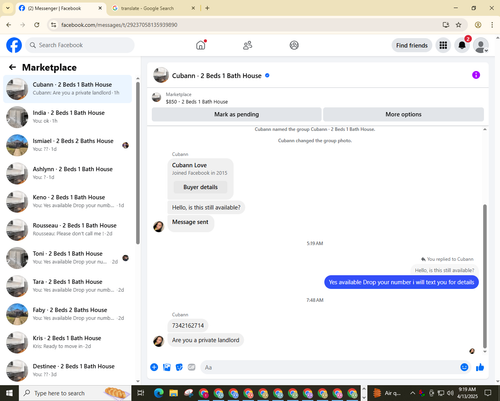Click the Windows Start button

(x=9, y=393)
